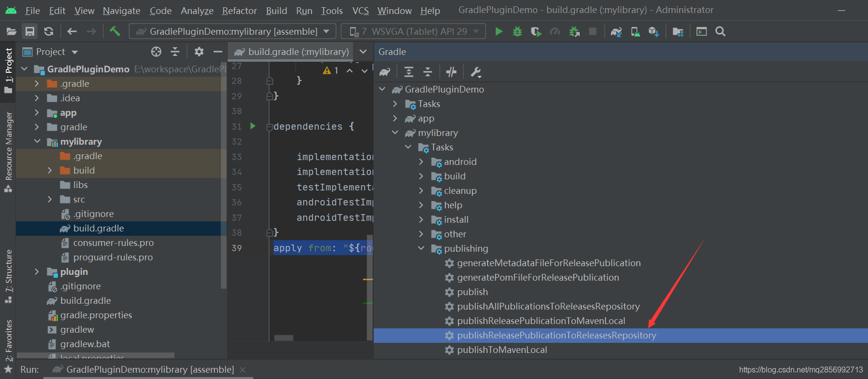Open the Project Structure icon
This screenshot has height=379, width=868.
click(x=678, y=32)
